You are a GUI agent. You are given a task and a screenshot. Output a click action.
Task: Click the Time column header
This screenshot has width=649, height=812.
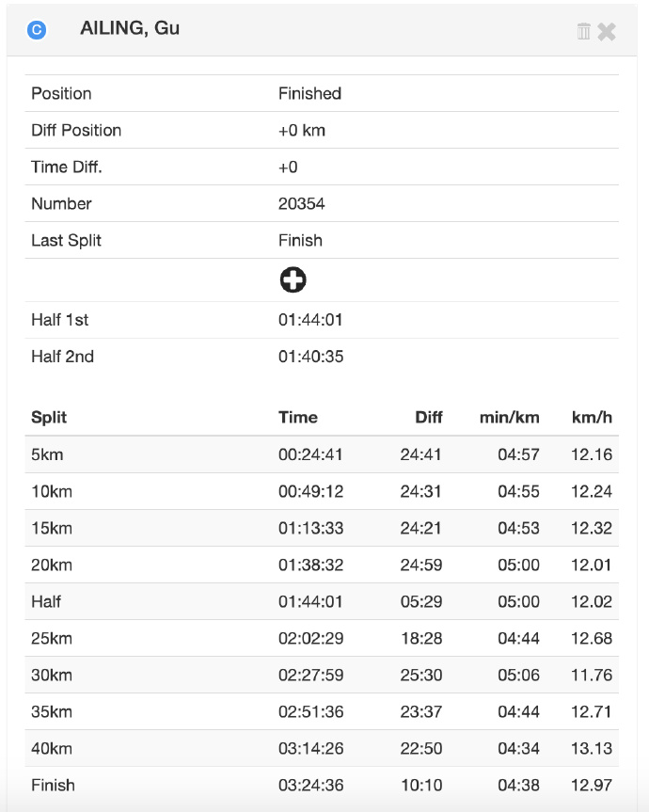click(298, 417)
